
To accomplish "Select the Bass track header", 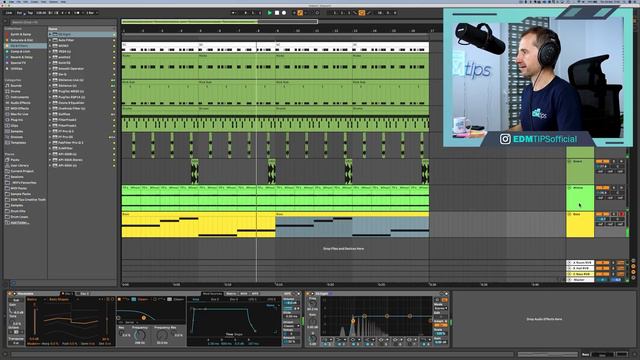I will pos(580,224).
